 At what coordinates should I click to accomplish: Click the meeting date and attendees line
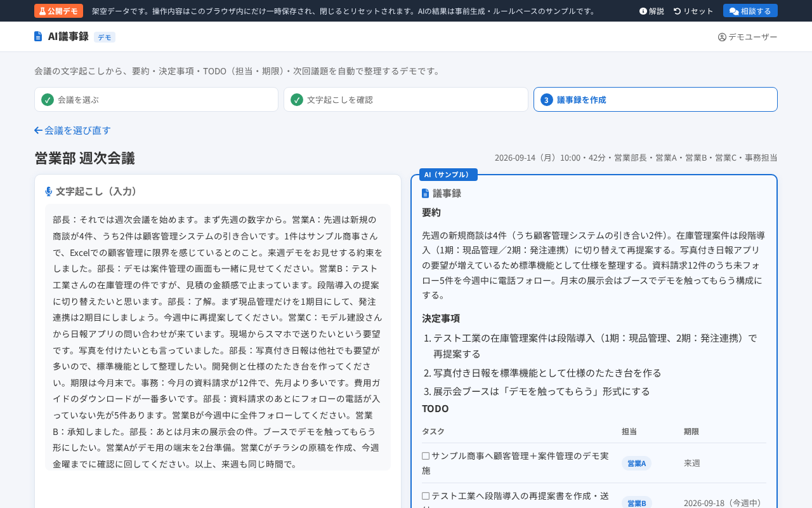636,157
